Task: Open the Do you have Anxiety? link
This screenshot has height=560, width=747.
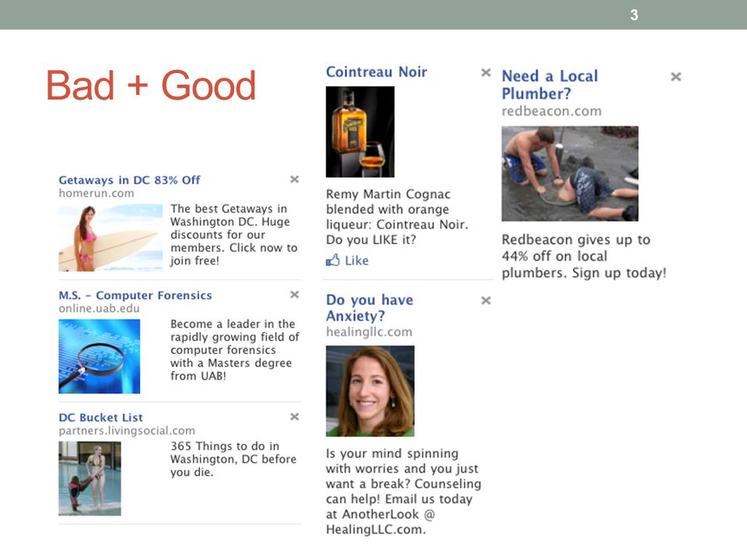Action: (x=370, y=308)
